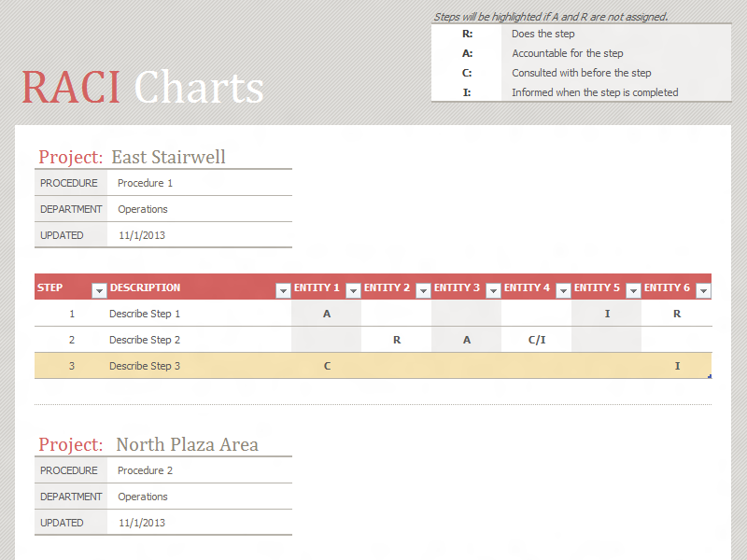This screenshot has height=560, width=747.
Task: Click the 'R:' legend key
Action: click(468, 34)
